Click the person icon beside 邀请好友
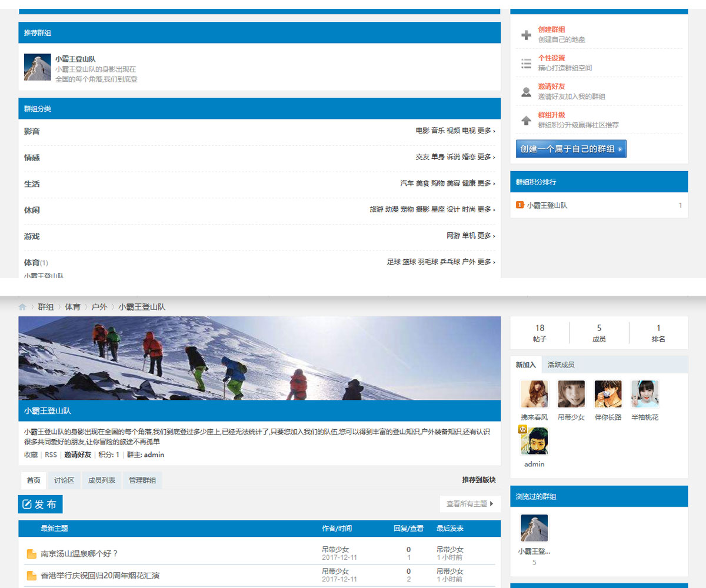 pos(527,92)
